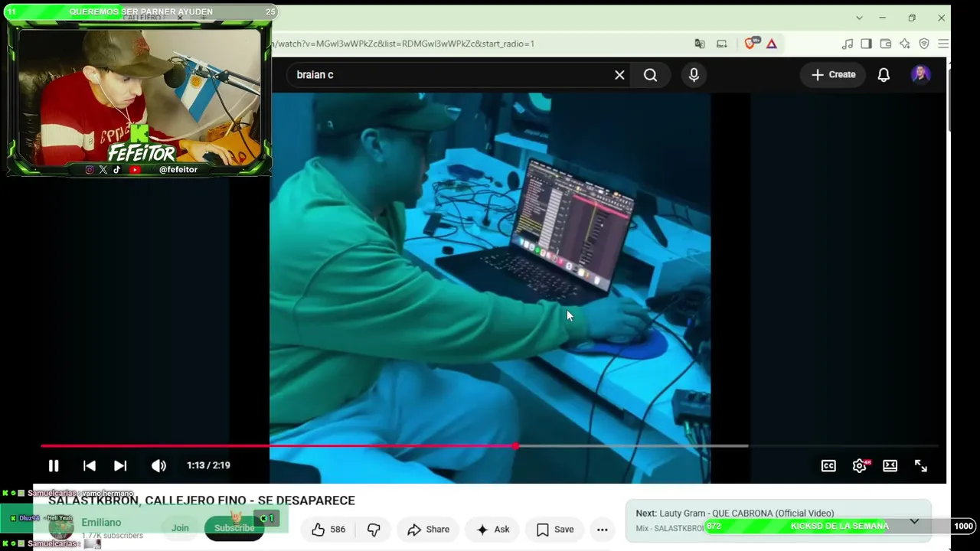Open the more actions ellipsis menu

click(x=603, y=530)
